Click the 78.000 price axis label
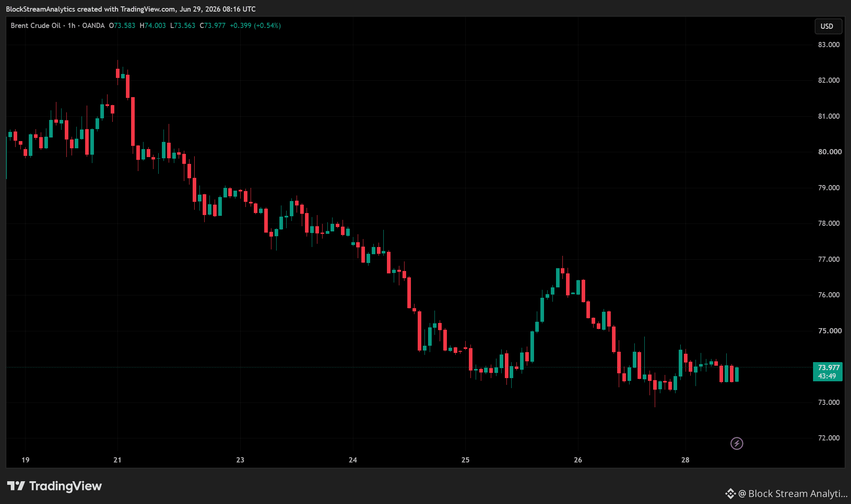851x504 pixels. pos(829,223)
